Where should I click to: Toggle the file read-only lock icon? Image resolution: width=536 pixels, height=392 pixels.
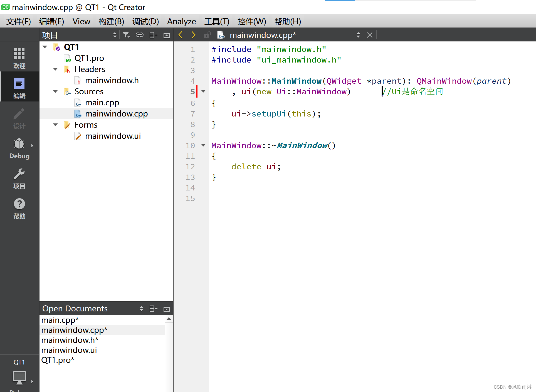[207, 35]
